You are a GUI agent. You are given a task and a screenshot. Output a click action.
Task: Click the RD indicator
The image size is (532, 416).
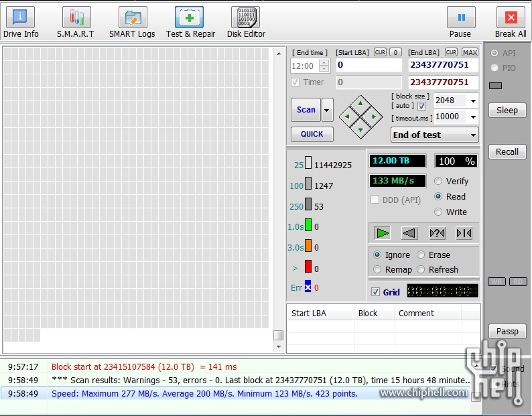pyautogui.click(x=518, y=281)
